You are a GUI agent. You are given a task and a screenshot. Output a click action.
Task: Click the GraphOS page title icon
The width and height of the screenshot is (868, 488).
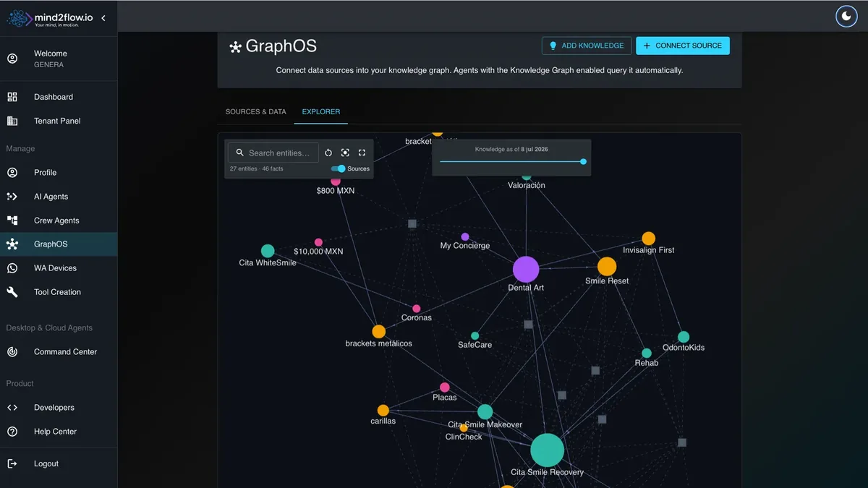click(235, 48)
